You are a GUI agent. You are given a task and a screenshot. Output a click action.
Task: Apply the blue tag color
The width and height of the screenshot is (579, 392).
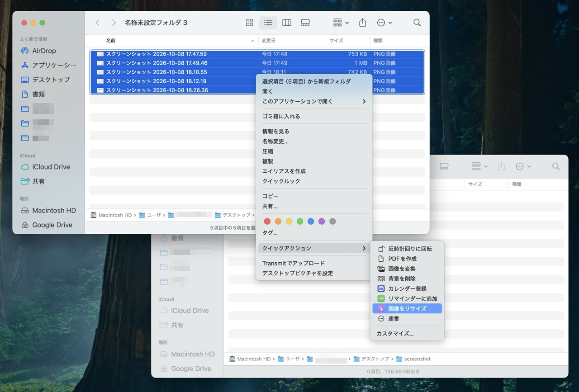(x=311, y=222)
